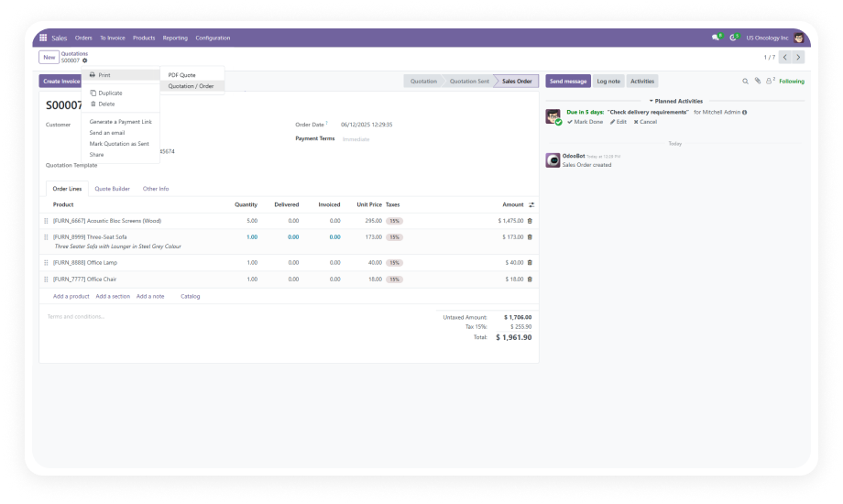Screen dimensions: 843x504
Task: Toggle the Following subscription
Action: tap(792, 82)
